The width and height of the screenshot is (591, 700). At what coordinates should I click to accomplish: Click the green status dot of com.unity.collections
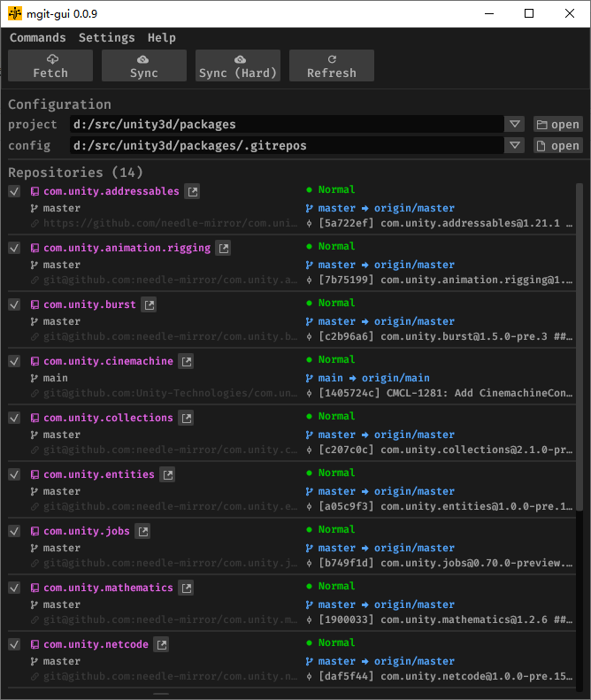pos(309,417)
